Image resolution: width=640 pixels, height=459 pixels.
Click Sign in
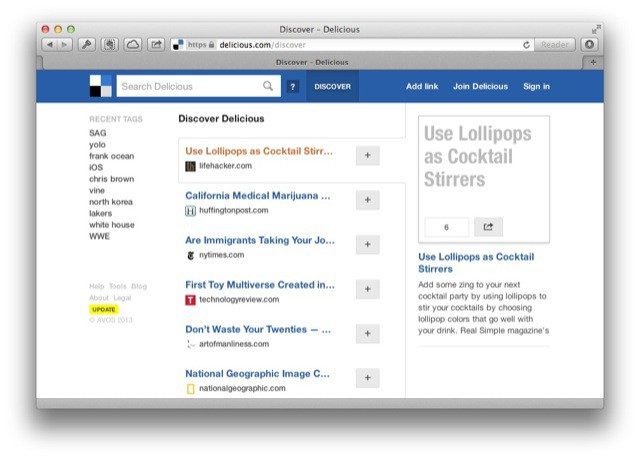tap(536, 87)
